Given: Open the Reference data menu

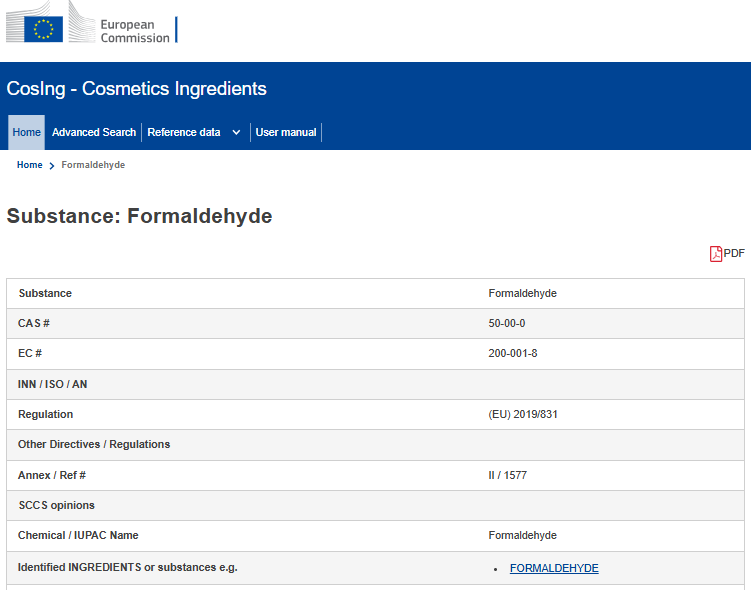Looking at the screenshot, I should point(184,132).
